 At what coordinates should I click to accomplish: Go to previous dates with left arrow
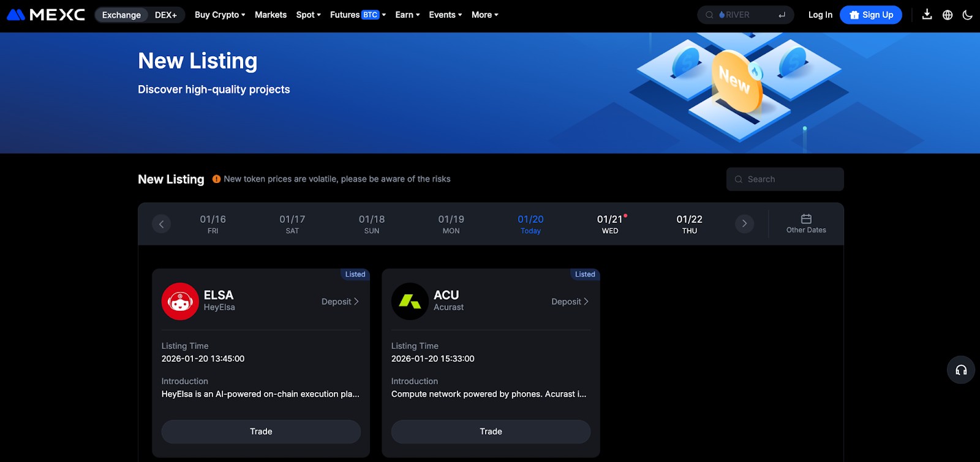(161, 224)
